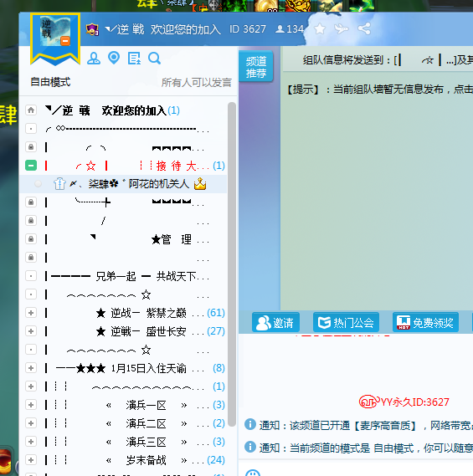Viewport: 473px width, 476px height.
Task: Click the 自由模式 mode label
Action: (50, 82)
